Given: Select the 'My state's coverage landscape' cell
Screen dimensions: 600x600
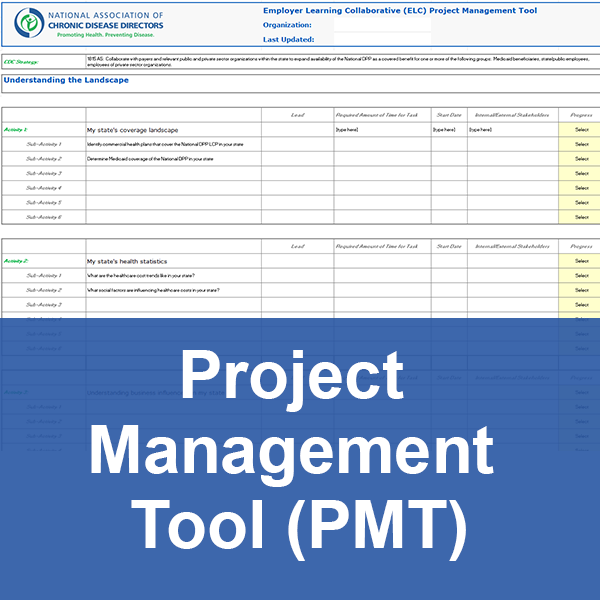Looking at the screenshot, I should click(x=174, y=130).
